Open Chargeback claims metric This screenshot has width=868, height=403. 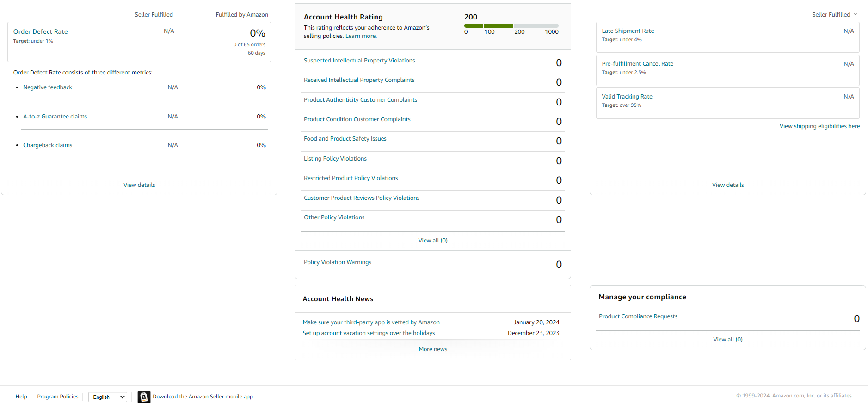point(48,145)
